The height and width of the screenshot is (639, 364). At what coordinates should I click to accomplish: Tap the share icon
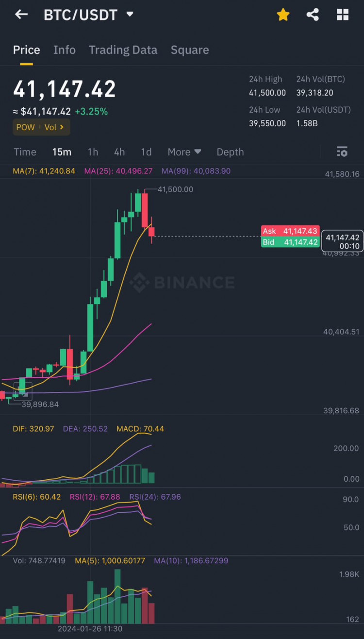coord(313,15)
